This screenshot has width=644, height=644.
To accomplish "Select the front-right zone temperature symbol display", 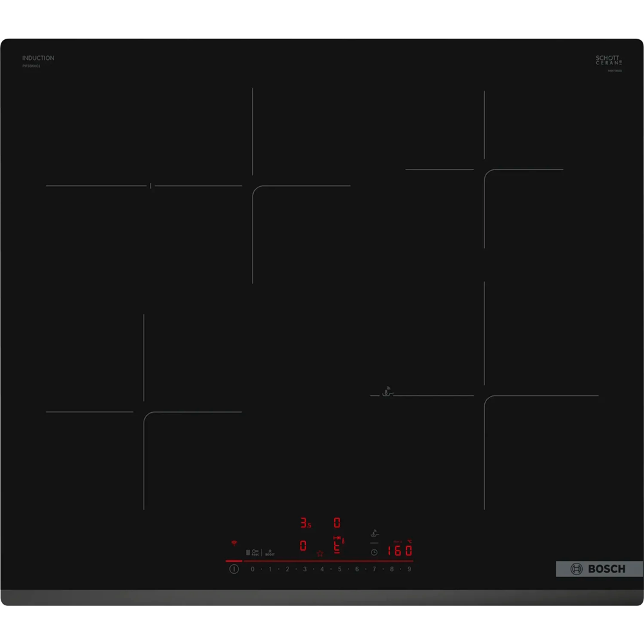I will [338, 547].
